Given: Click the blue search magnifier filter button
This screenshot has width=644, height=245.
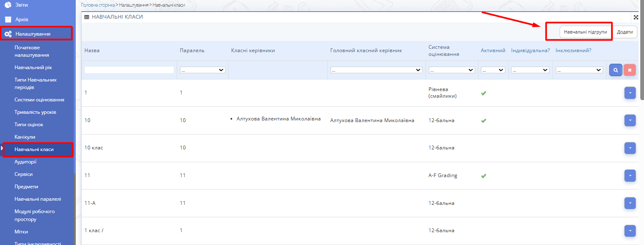Looking at the screenshot, I should click(x=615, y=70).
